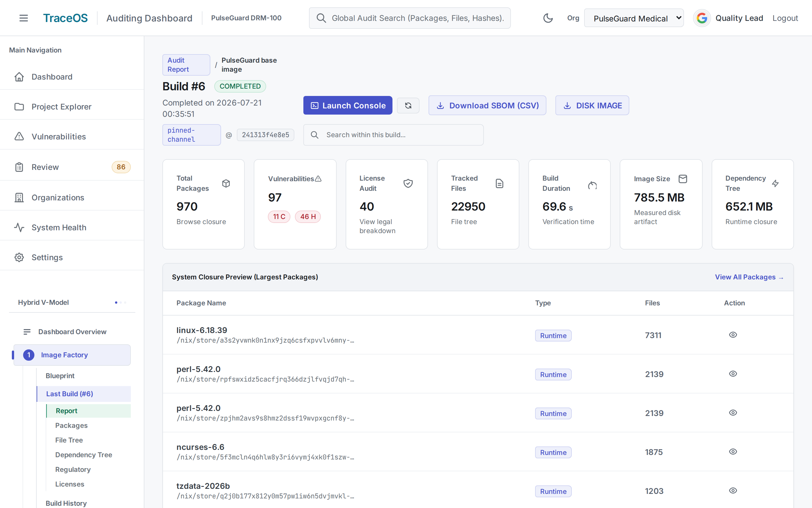Image resolution: width=812 pixels, height=508 pixels.
Task: Click View All Packages link
Action: coord(749,277)
